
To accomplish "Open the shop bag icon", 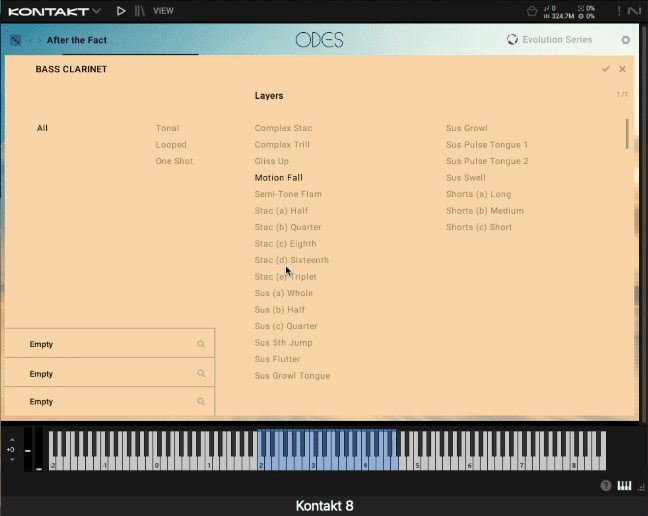I will pos(532,11).
